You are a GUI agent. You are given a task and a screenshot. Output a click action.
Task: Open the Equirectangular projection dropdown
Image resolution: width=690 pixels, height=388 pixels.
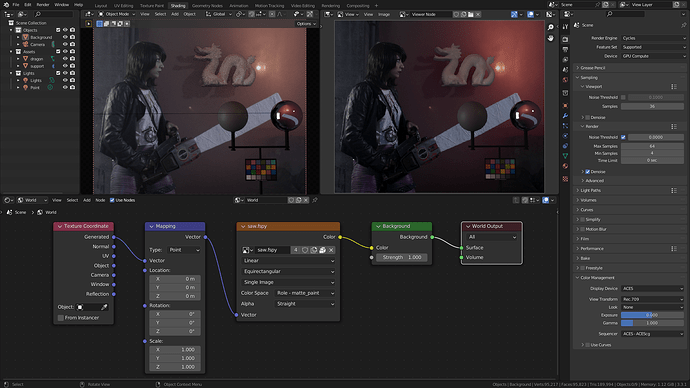288,271
